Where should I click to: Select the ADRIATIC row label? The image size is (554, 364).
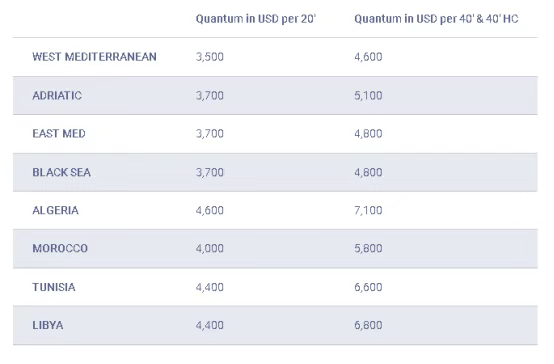tap(57, 95)
